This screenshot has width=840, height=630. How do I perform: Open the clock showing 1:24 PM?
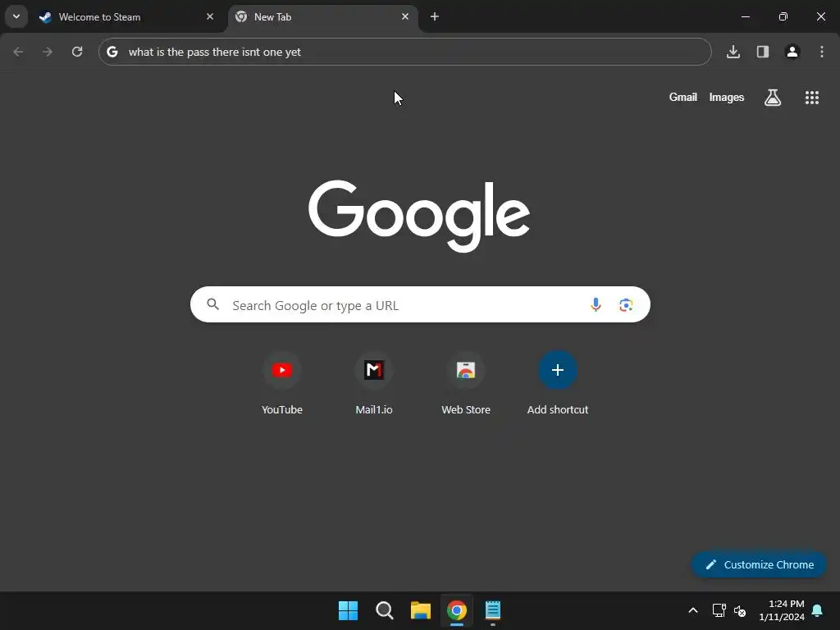click(782, 610)
